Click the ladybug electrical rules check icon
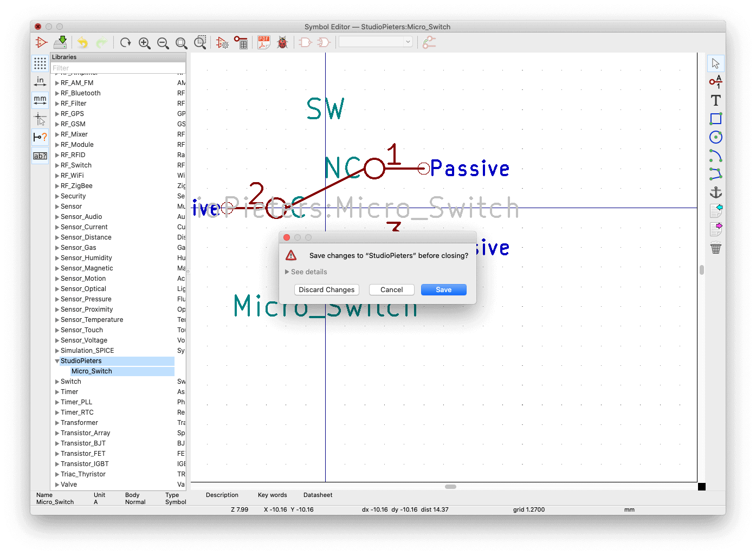The width and height of the screenshot is (756, 555). (x=282, y=42)
